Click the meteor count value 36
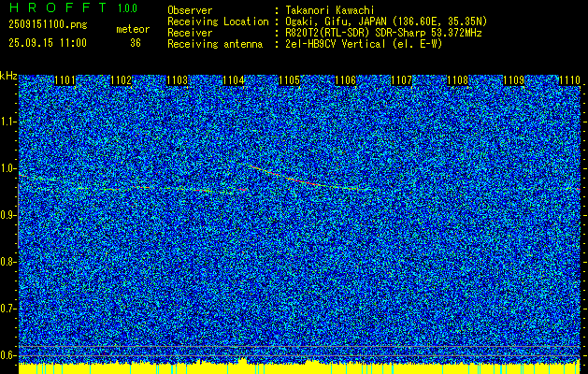Image resolution: width=588 pixels, height=374 pixels. (136, 43)
